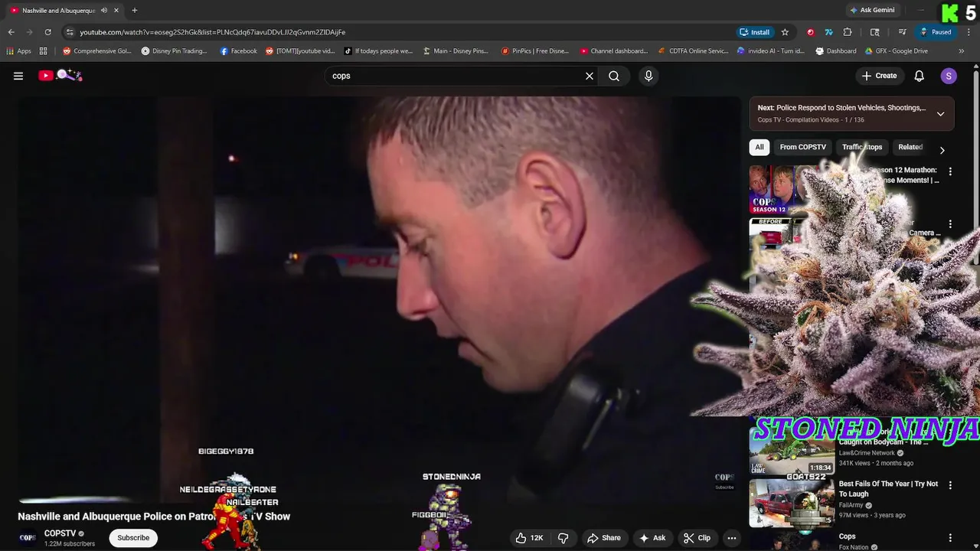This screenshot has height=551, width=980.
Task: Click Ask Gemini button
Action: click(872, 11)
